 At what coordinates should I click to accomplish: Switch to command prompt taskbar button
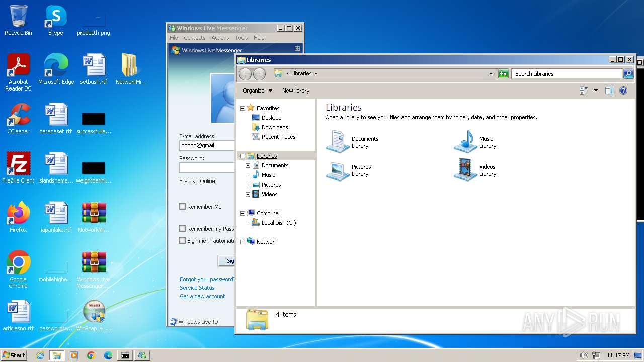point(125,355)
